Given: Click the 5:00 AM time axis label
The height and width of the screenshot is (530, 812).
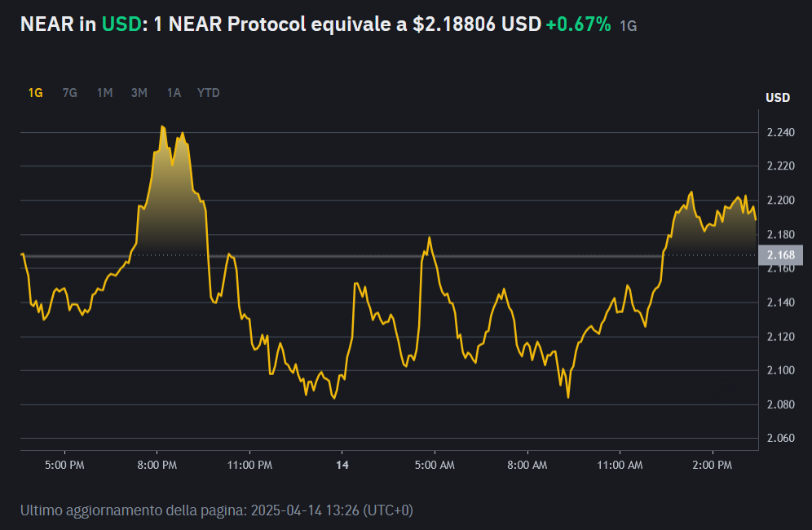Looking at the screenshot, I should coord(435,466).
